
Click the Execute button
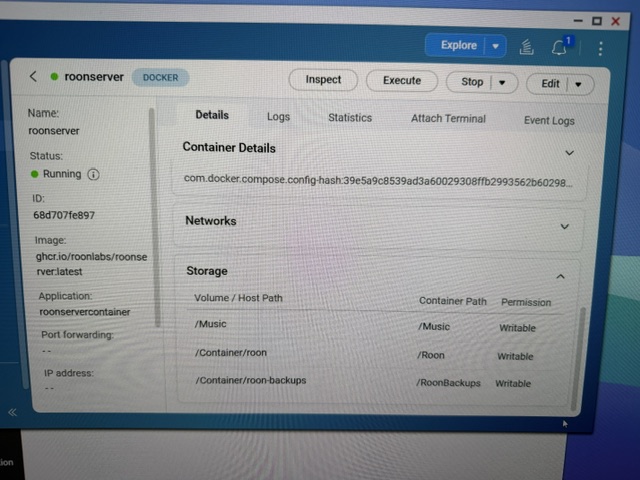pyautogui.click(x=402, y=80)
